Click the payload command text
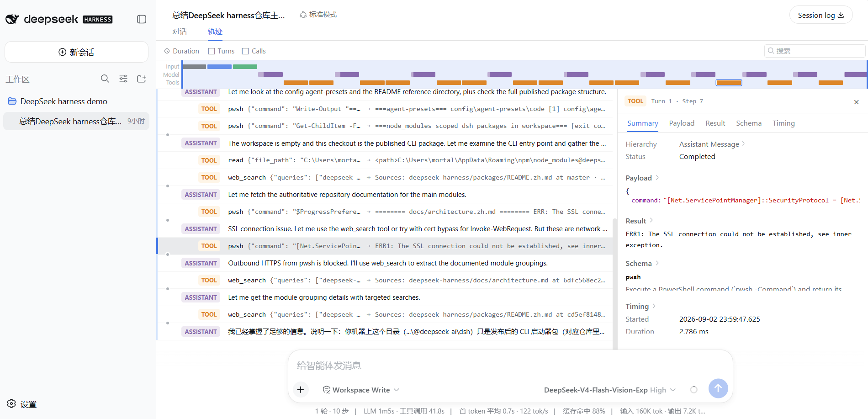This screenshot has height=419, width=868. [745, 200]
